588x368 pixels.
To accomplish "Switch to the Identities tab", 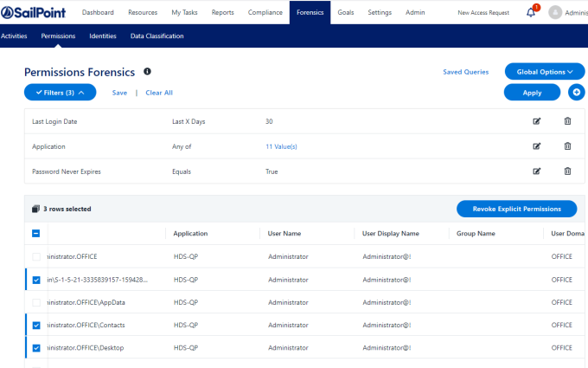I will point(103,36).
